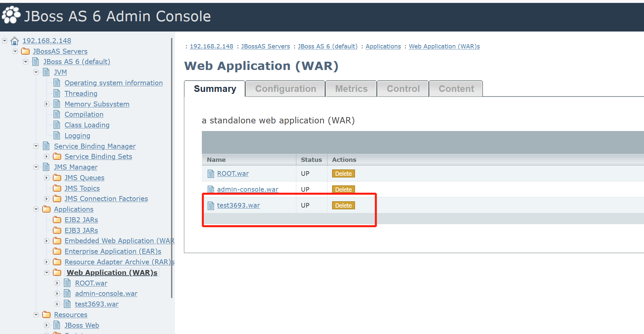
Task: Click the Web Application (WAR)s folder icon in tree
Action: pyautogui.click(x=57, y=272)
